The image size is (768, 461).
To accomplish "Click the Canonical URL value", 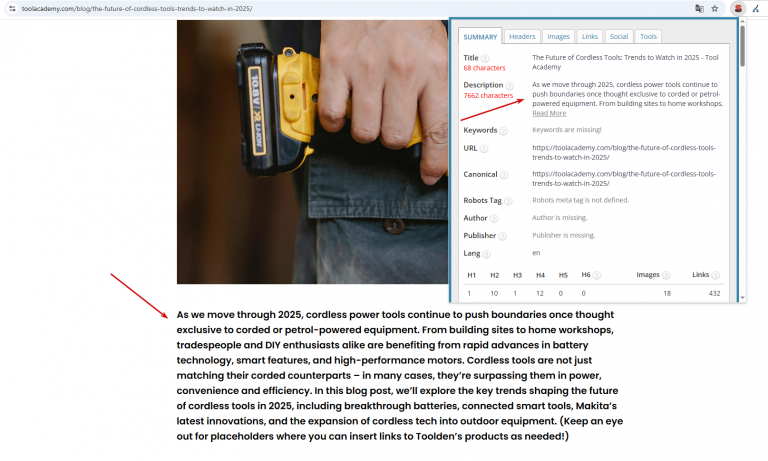I will pyautogui.click(x=624, y=179).
